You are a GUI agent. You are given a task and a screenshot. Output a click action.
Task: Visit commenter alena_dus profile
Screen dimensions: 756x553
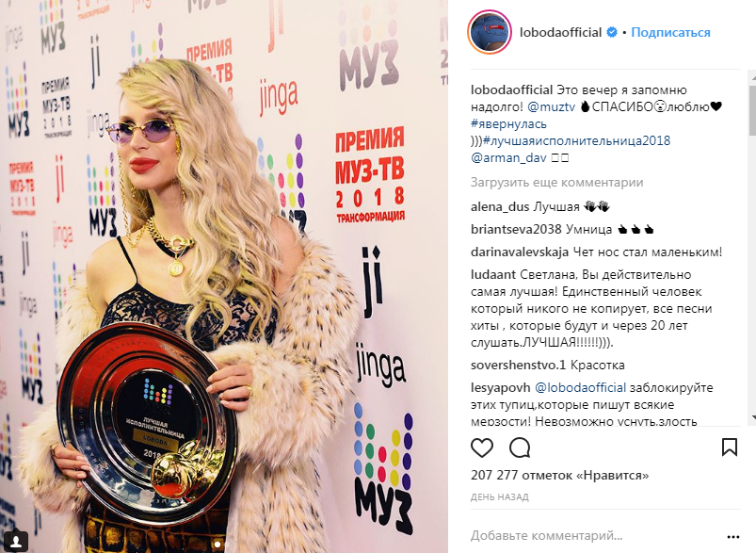(x=500, y=207)
